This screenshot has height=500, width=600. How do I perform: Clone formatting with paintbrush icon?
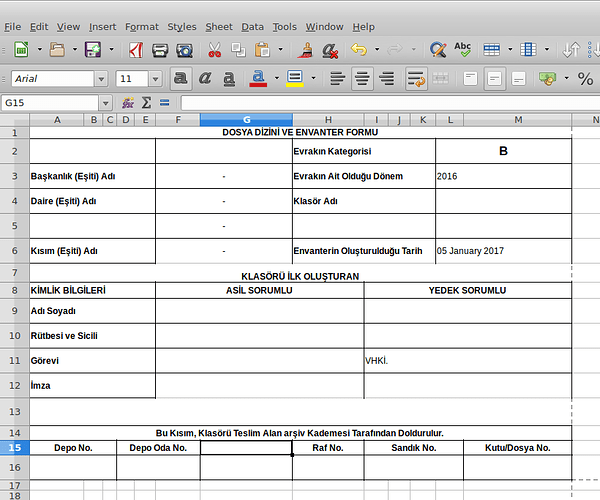click(x=306, y=50)
